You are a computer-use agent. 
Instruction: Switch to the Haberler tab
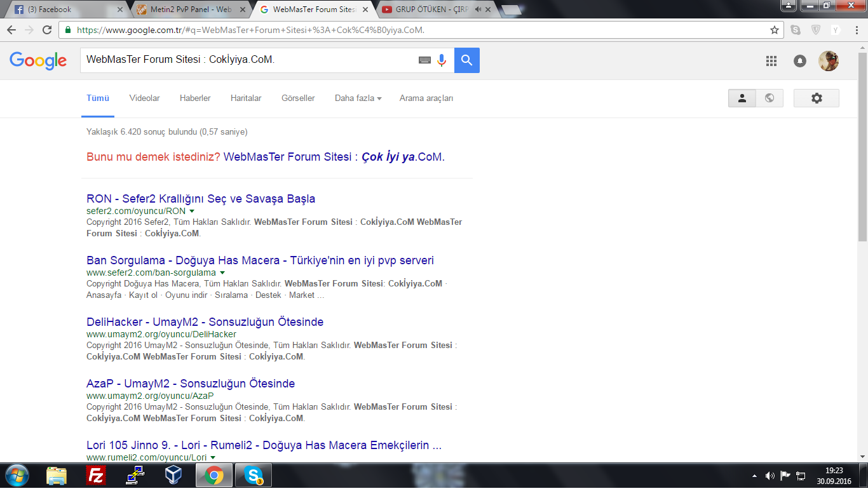(195, 98)
